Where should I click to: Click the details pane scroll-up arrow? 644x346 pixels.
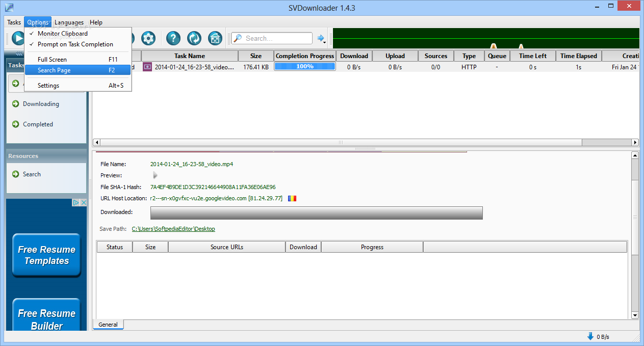635,155
